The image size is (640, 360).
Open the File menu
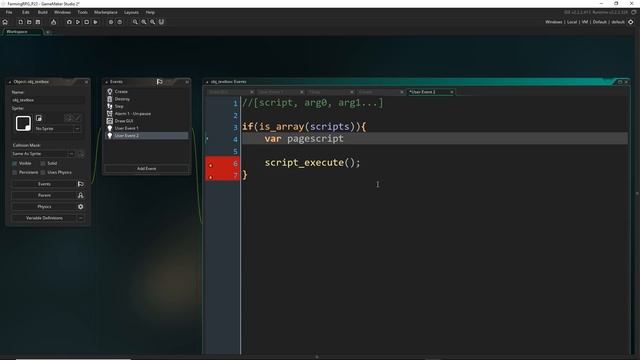(9, 12)
